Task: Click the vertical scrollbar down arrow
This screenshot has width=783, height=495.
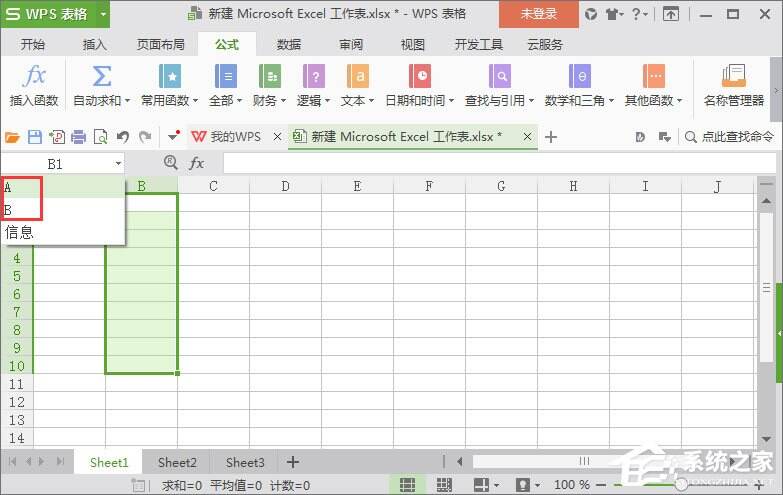Action: tap(766, 439)
